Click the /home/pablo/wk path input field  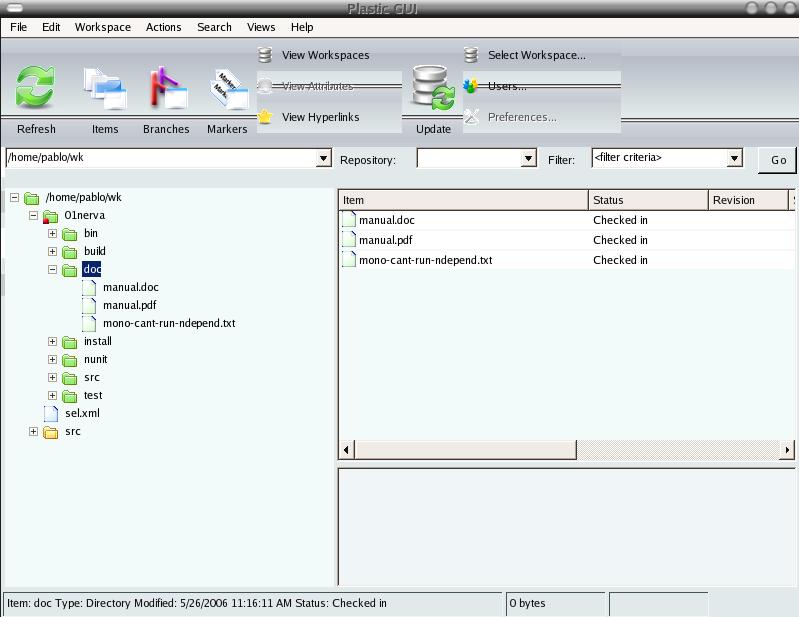[x=161, y=158]
